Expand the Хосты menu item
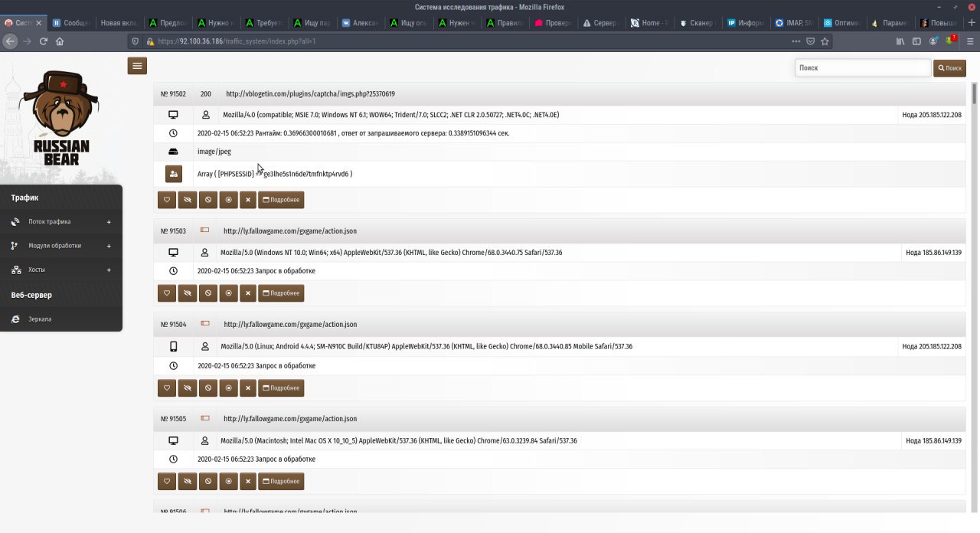The height and width of the screenshot is (533, 980). pyautogui.click(x=61, y=270)
